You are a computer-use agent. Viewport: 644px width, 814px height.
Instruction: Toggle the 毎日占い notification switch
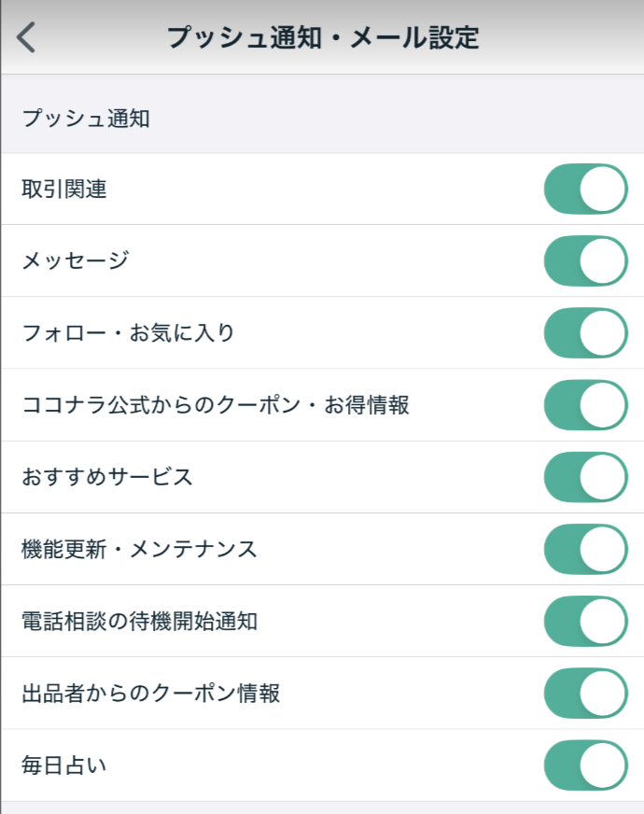point(585,765)
